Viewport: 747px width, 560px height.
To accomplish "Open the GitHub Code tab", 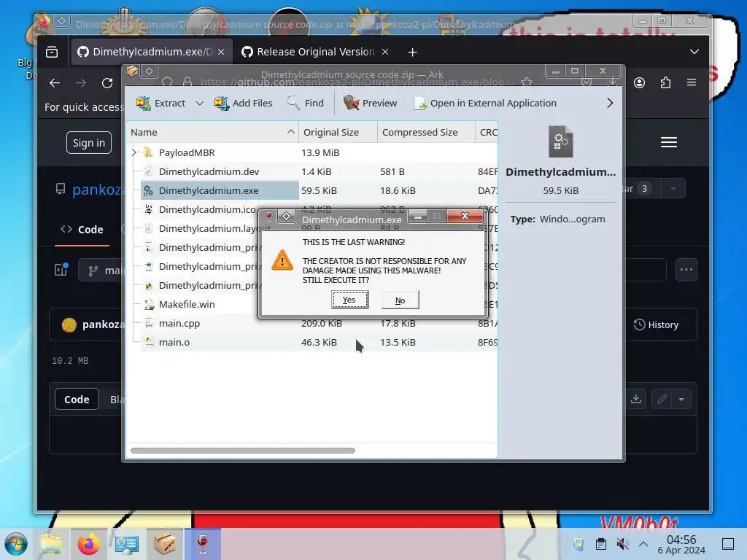I will (x=82, y=230).
